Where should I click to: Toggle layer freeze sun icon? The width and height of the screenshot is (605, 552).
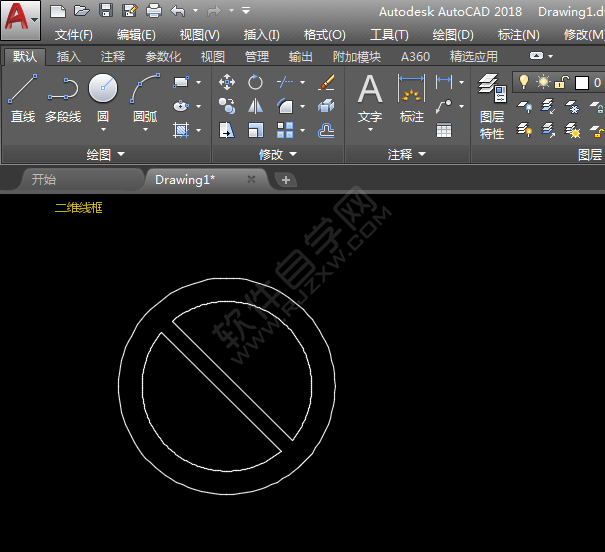click(543, 82)
